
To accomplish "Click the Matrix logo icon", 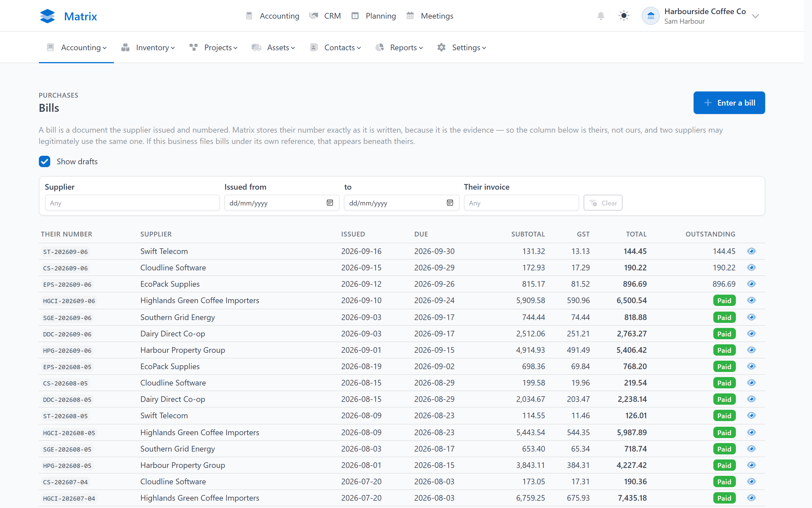I will 47,16.
